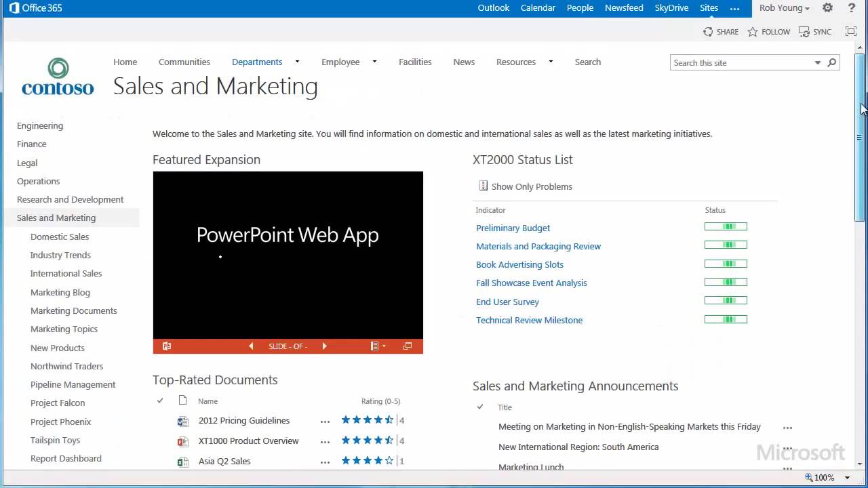Follow this site using the star icon
The height and width of the screenshot is (488, 868).
tap(753, 32)
